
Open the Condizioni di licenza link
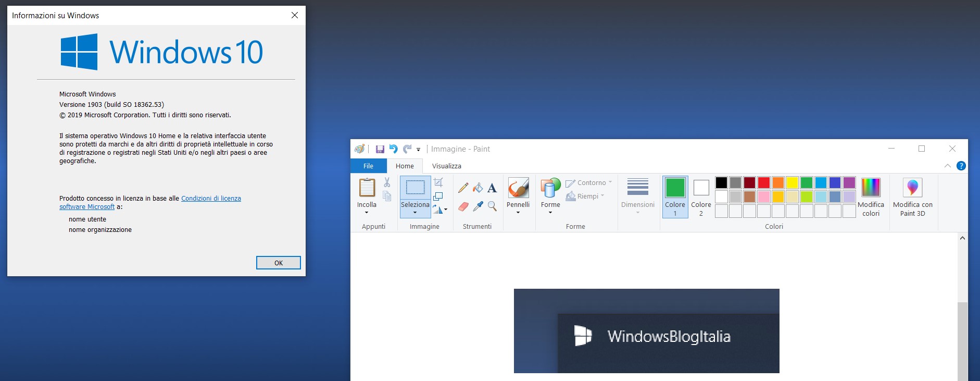211,199
